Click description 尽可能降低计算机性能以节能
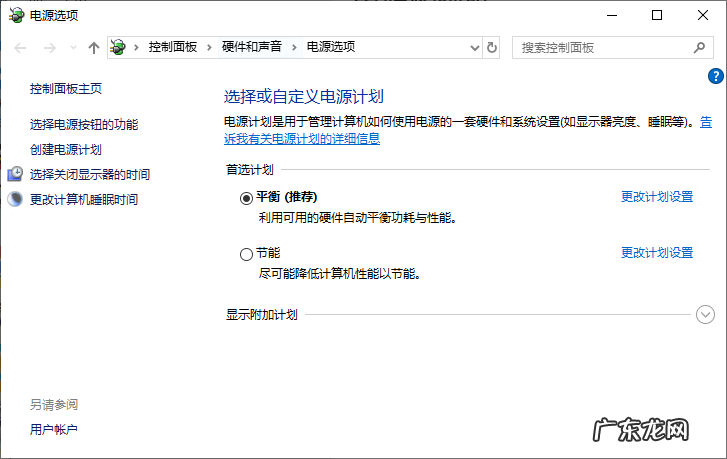This screenshot has height=459, width=727. pos(339,274)
